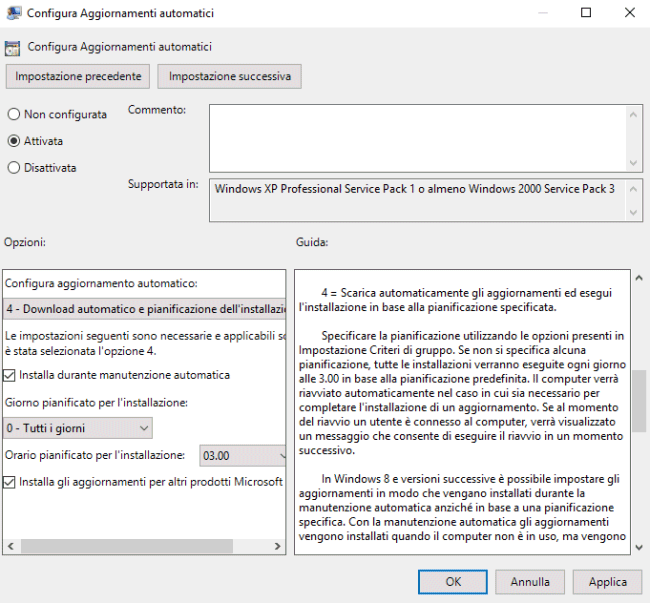The height and width of the screenshot is (603, 650).
Task: Open the 0 - Tutti i giorni dropdown
Action: click(78, 428)
